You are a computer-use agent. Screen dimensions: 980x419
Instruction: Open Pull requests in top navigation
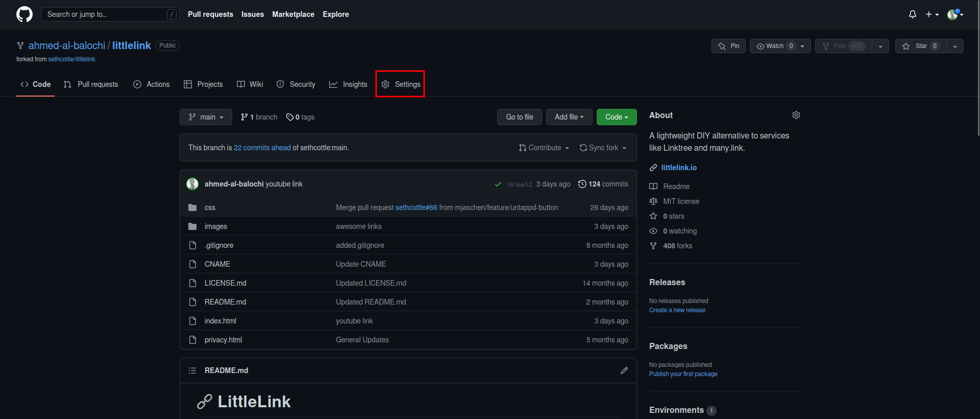(x=210, y=14)
